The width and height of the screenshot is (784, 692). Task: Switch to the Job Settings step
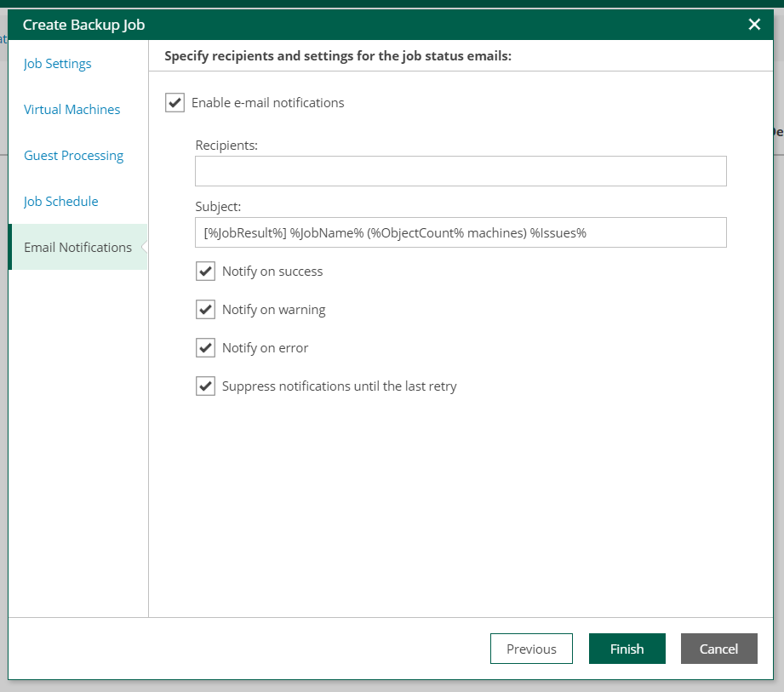58,63
